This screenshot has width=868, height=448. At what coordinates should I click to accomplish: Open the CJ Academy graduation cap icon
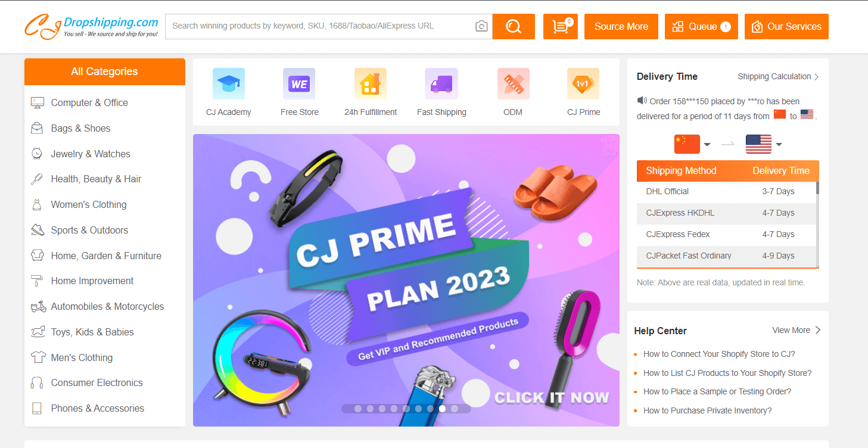pos(229,84)
